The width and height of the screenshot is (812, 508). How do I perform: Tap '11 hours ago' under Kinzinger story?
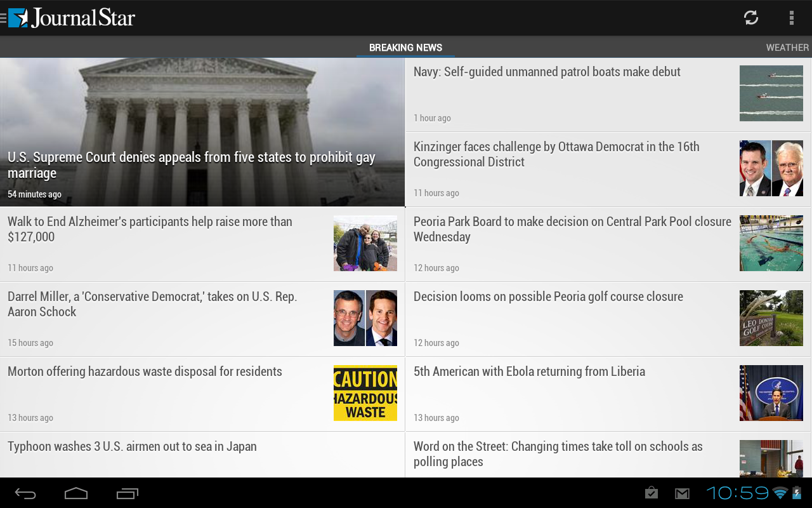436,193
